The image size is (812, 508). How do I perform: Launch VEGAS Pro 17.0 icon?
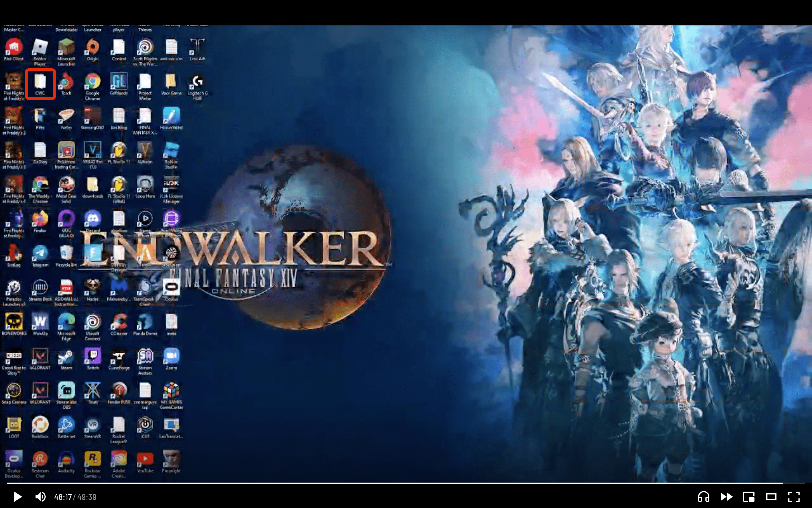click(x=92, y=155)
